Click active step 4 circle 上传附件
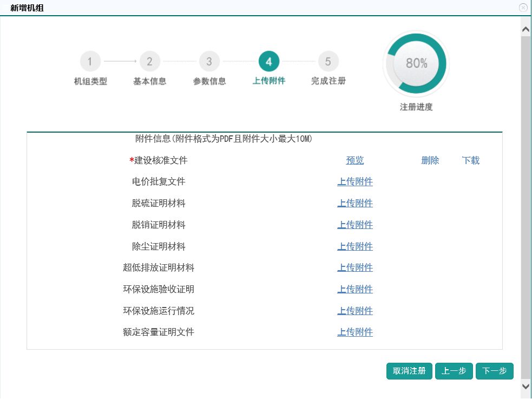Viewport: 532px width, 399px height. pos(269,62)
